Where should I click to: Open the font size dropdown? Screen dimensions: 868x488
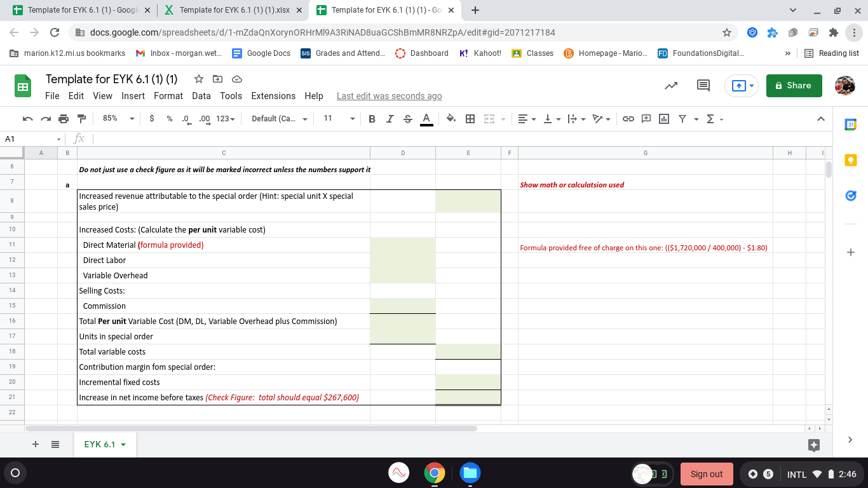point(337,118)
